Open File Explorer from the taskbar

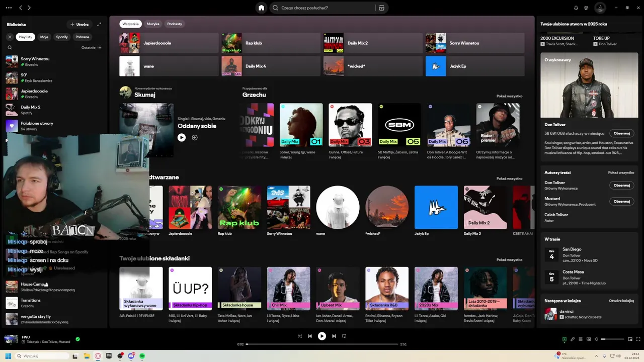pyautogui.click(x=87, y=356)
